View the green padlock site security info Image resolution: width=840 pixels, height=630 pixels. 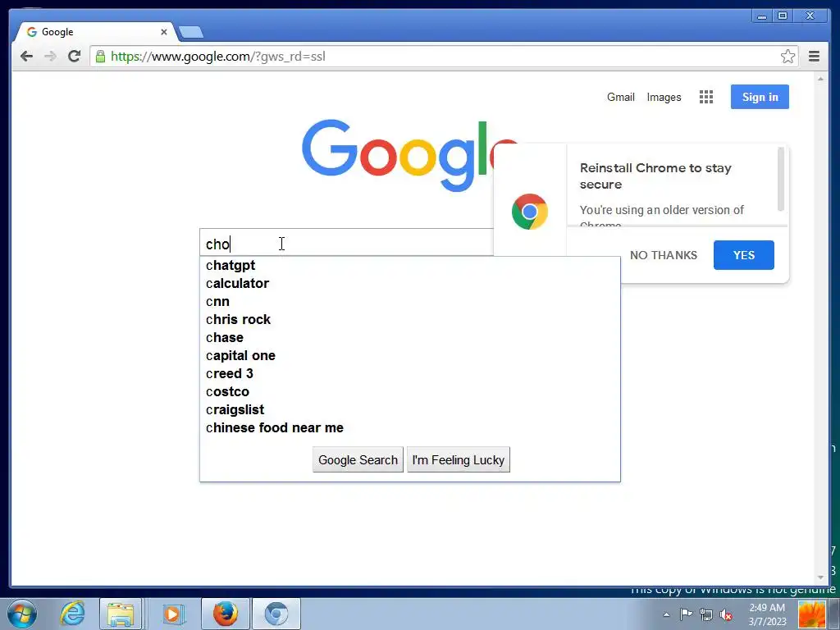[100, 57]
